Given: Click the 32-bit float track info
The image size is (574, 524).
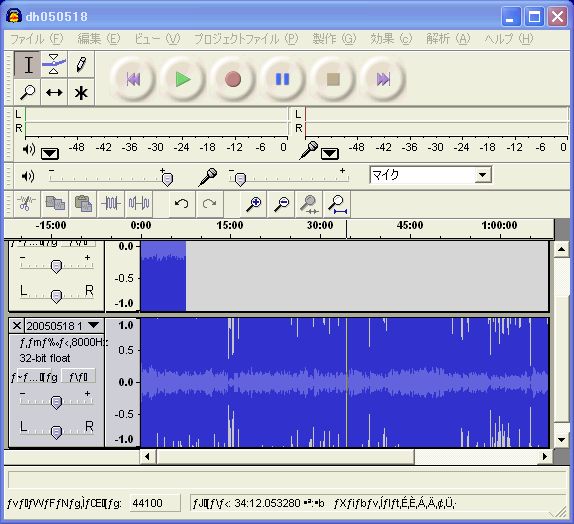Looking at the screenshot, I should [45, 358].
